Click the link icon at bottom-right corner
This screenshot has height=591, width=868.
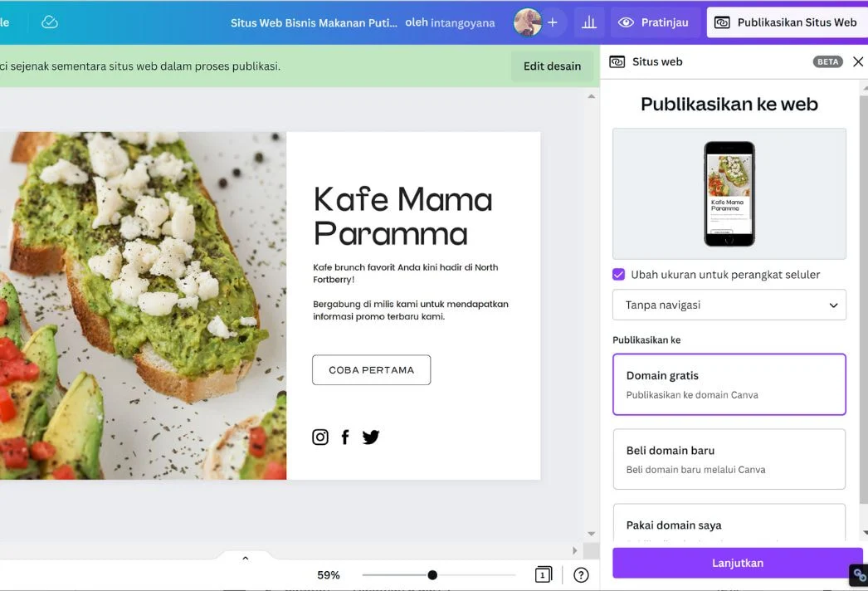point(859,575)
